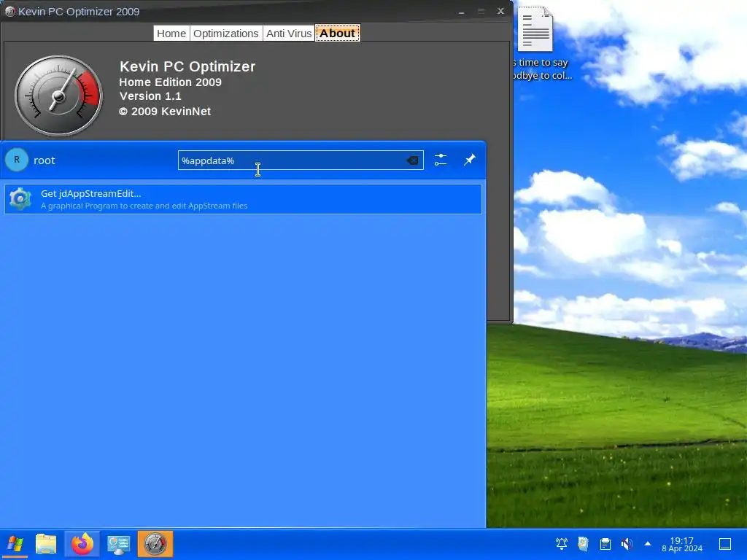Launch the file manager from taskbar

coord(46,544)
